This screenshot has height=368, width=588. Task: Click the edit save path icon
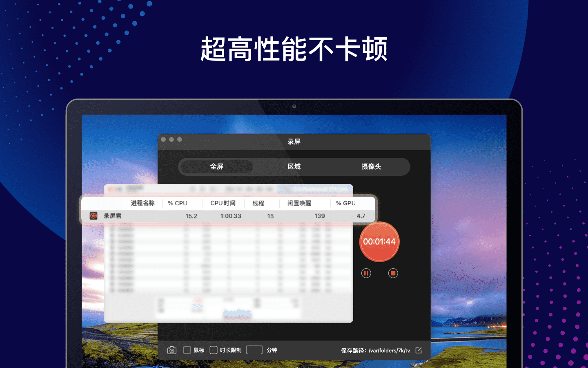[x=419, y=350]
